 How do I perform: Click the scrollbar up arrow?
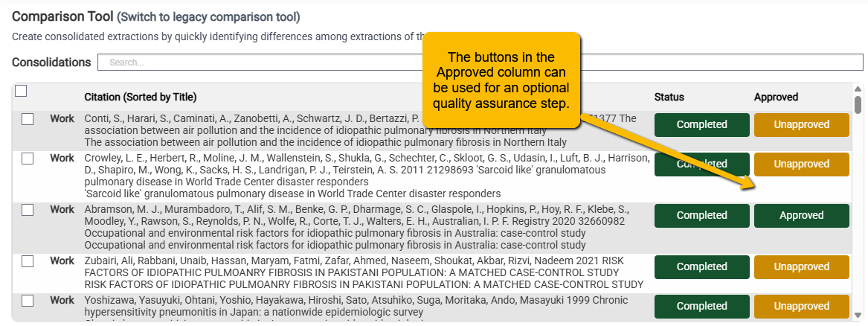[858, 89]
